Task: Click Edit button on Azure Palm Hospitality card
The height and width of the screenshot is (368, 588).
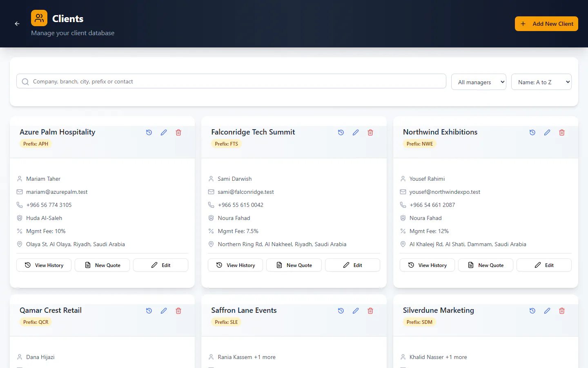Action: click(160, 265)
